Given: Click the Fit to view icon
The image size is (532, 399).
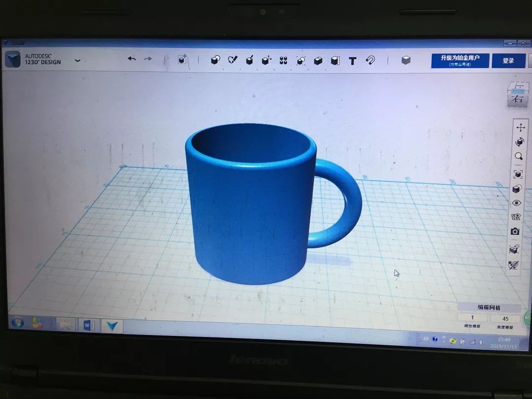Looking at the screenshot, I should (x=518, y=174).
